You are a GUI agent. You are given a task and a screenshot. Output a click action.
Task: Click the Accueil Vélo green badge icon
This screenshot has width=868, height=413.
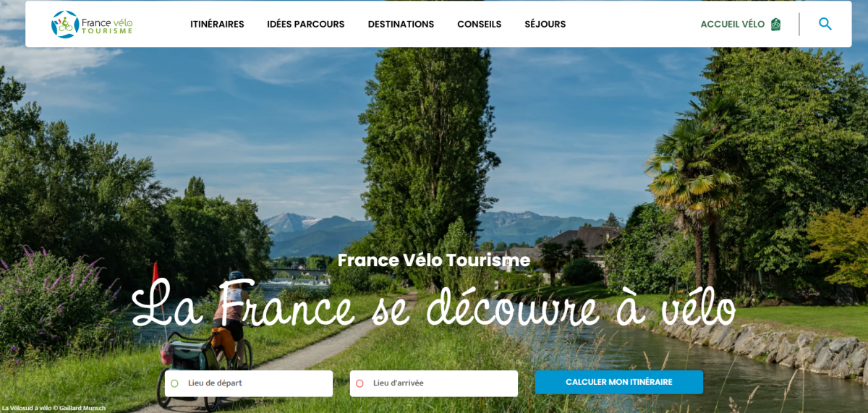[x=775, y=24]
